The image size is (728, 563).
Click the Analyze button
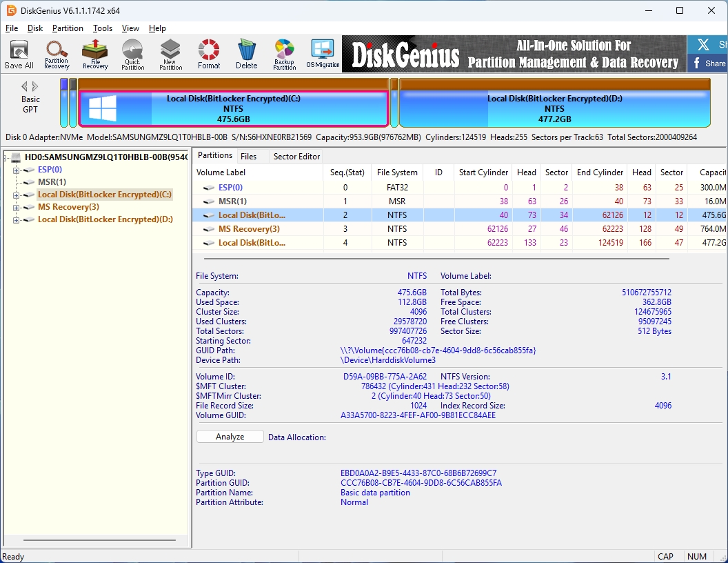pyautogui.click(x=230, y=437)
